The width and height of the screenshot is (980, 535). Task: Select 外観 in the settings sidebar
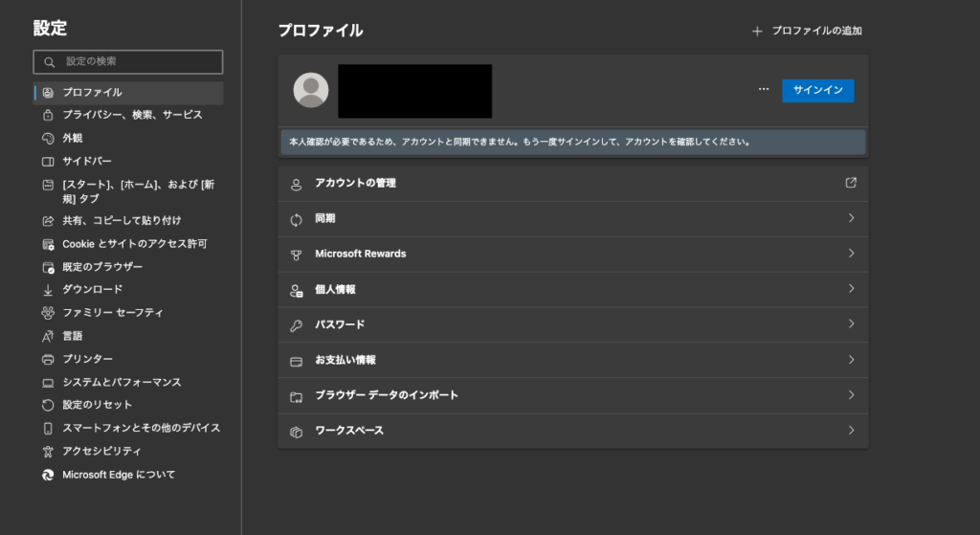click(x=73, y=138)
